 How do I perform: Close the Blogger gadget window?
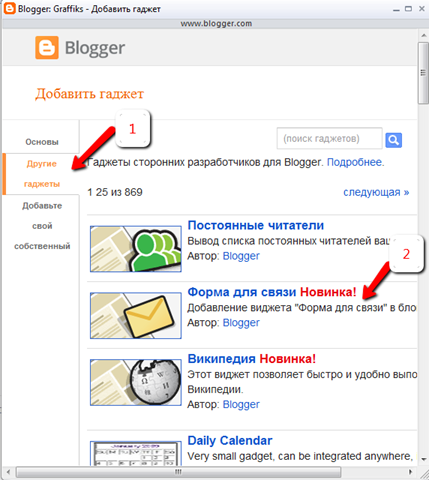421,9
